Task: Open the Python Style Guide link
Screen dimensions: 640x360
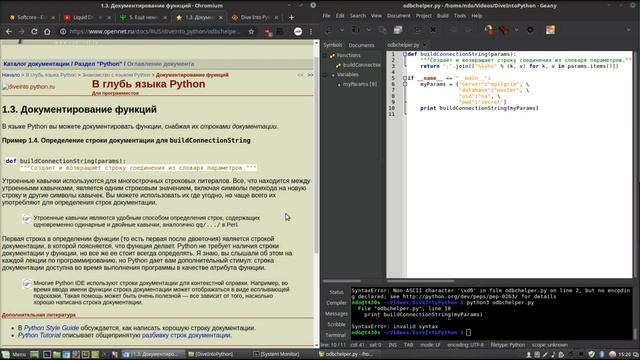Action: [x=51, y=328]
